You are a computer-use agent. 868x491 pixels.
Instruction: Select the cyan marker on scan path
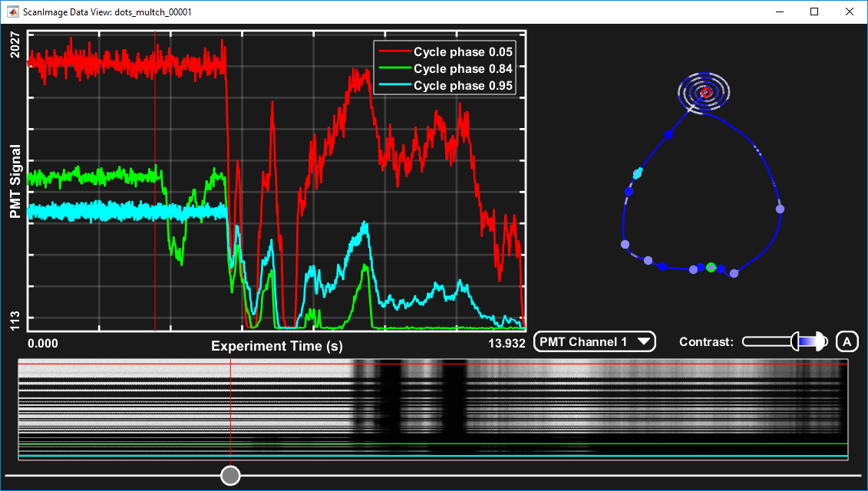point(636,174)
